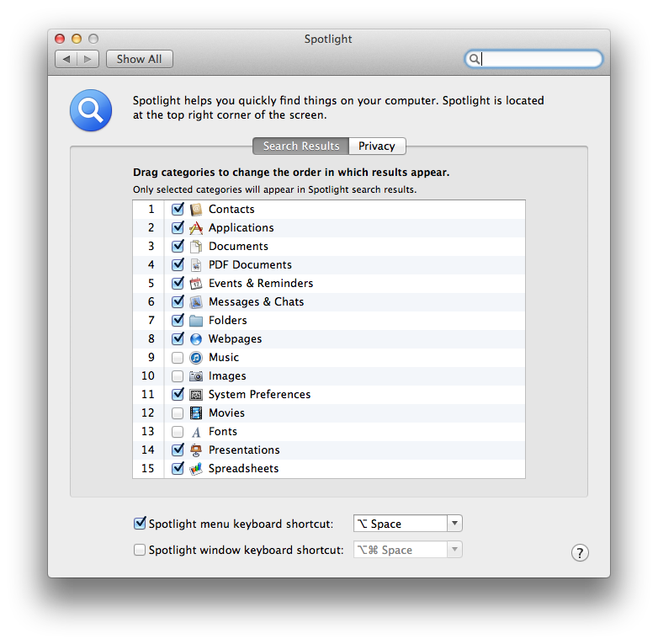This screenshot has height=644, width=658.
Task: Uncheck the System Preferences category checkbox
Action: click(178, 394)
